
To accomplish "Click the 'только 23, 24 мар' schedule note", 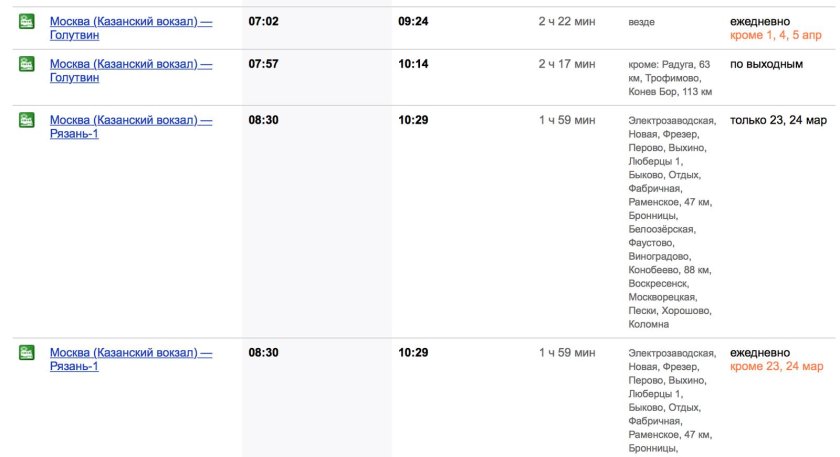I will click(x=778, y=121).
